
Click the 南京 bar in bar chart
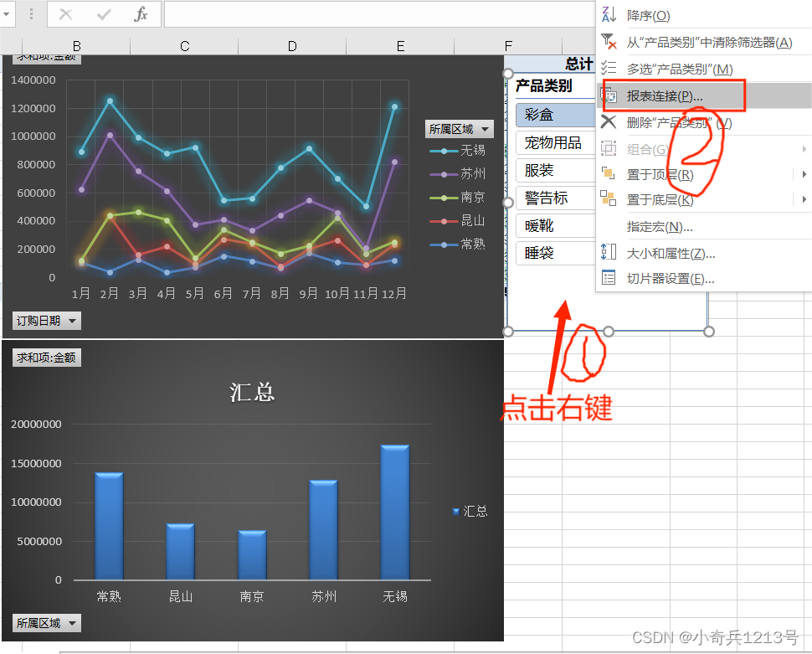(252, 555)
